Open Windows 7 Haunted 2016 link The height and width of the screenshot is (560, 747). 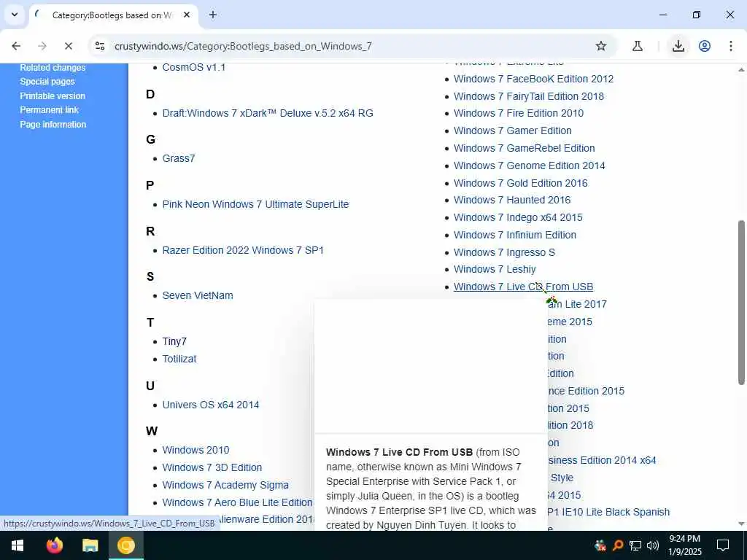pyautogui.click(x=512, y=200)
